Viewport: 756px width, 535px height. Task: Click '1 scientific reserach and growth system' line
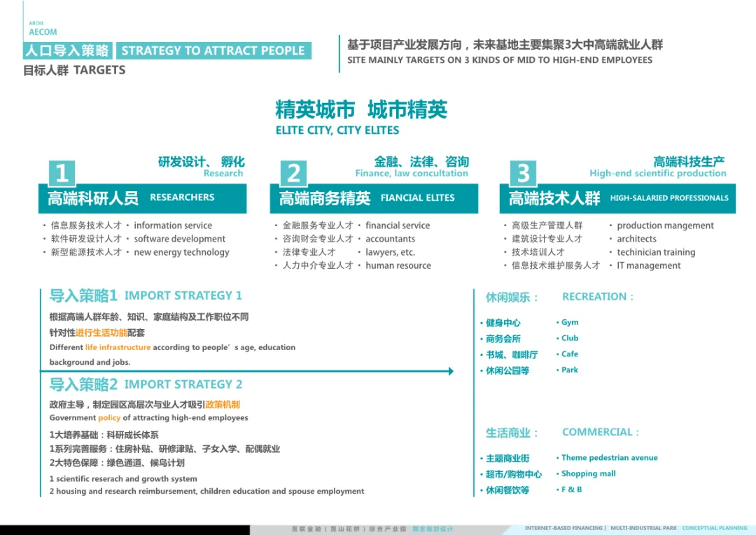pyautogui.click(x=123, y=479)
